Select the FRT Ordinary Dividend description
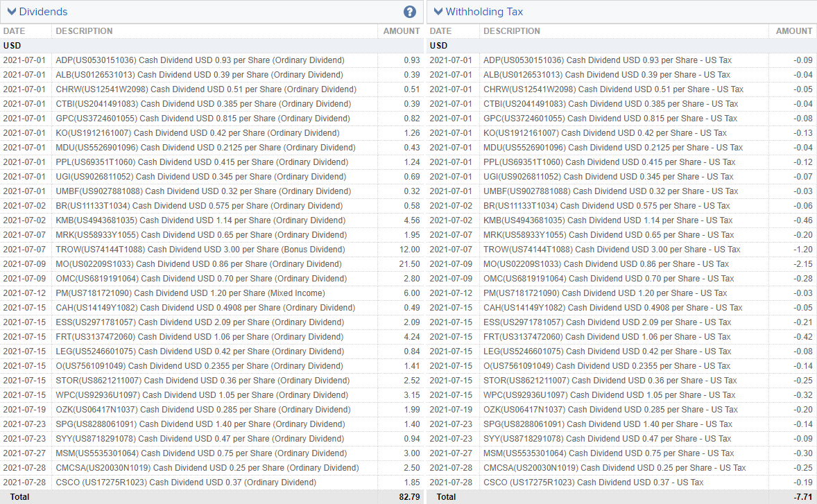Viewport: 817px width, 504px height. [200, 338]
